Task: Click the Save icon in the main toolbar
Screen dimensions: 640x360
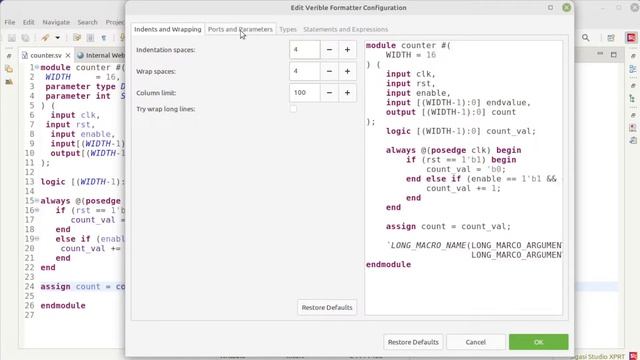Action: 12,38
